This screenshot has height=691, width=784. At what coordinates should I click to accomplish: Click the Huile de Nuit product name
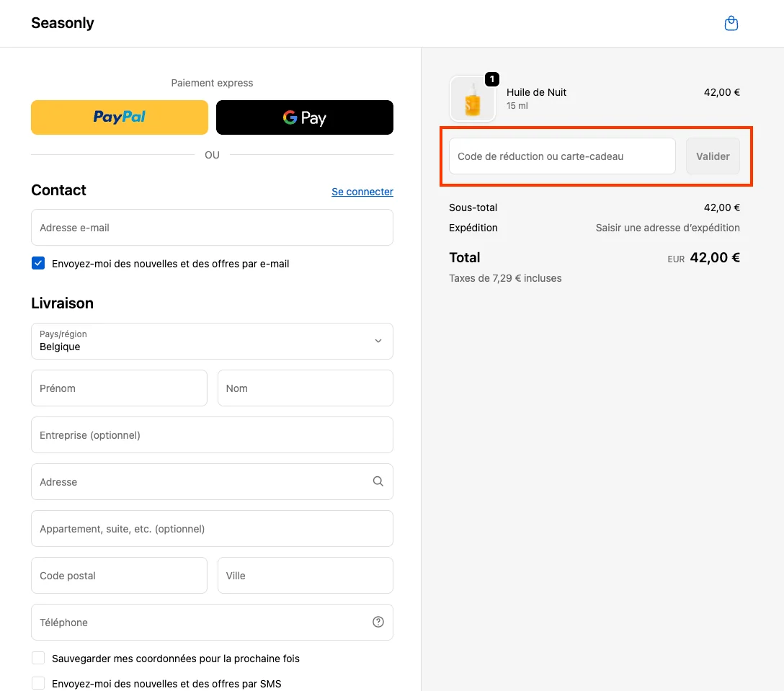(x=536, y=92)
